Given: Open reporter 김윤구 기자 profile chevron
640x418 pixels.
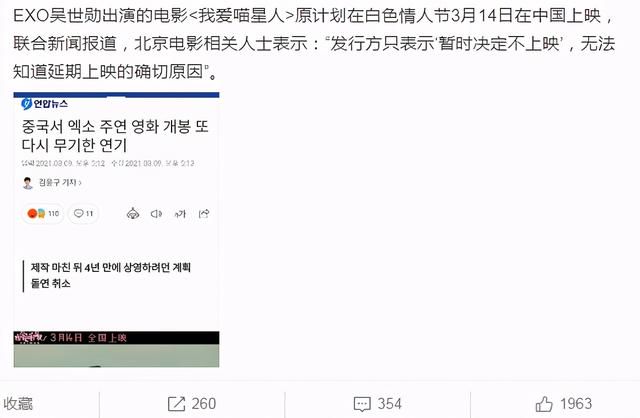Looking at the screenshot, I should coord(80,183).
